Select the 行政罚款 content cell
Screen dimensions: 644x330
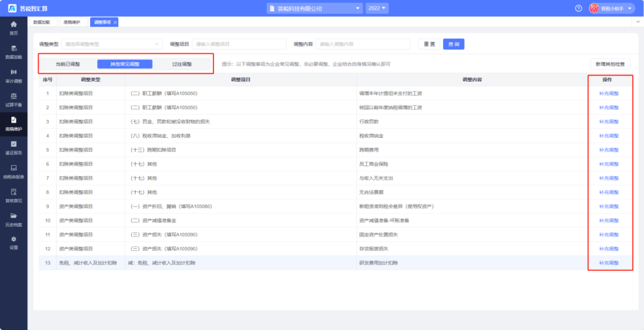click(472, 122)
